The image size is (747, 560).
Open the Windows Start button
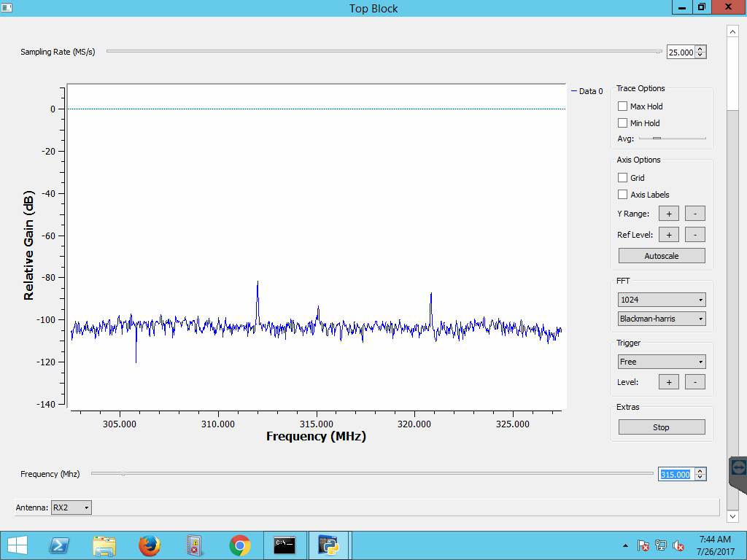[x=18, y=545]
